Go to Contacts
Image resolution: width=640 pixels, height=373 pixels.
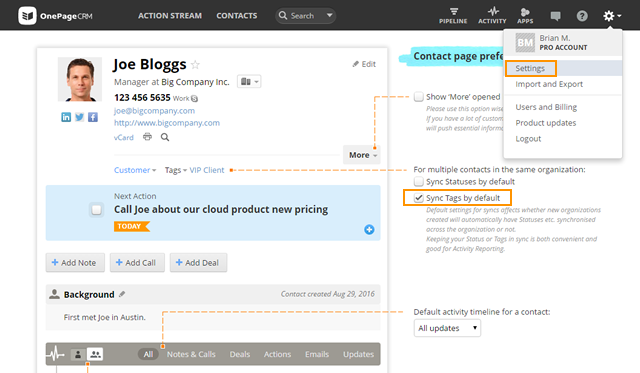pyautogui.click(x=237, y=16)
